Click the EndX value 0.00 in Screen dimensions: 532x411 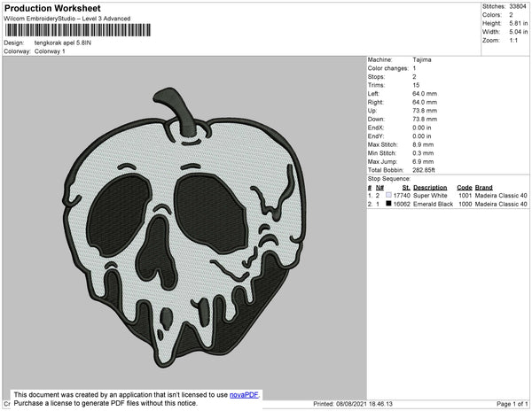pos(422,128)
